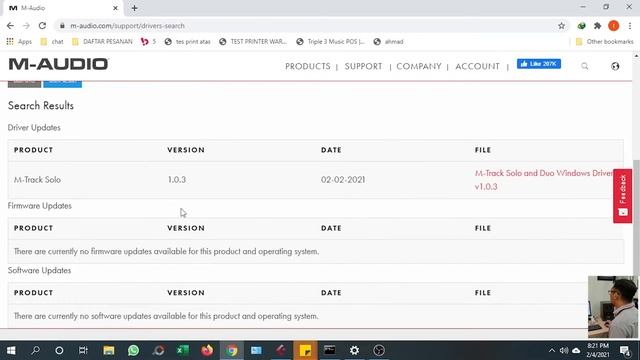The height and width of the screenshot is (360, 640).
Task: Switch to Chrome on the taskbar
Action: coord(232,350)
